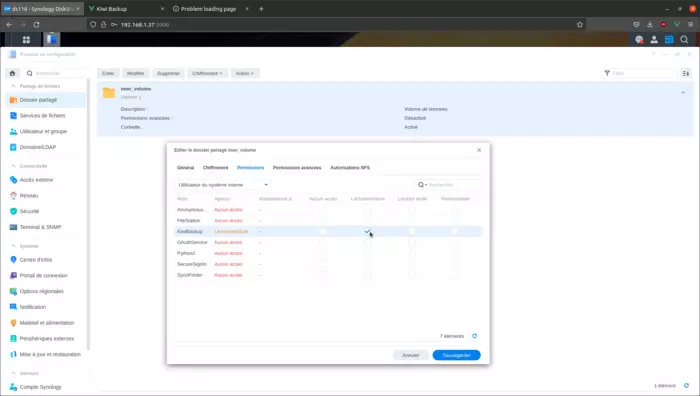
Task: Open dialog search options dropdown
Action: [x=422, y=185]
